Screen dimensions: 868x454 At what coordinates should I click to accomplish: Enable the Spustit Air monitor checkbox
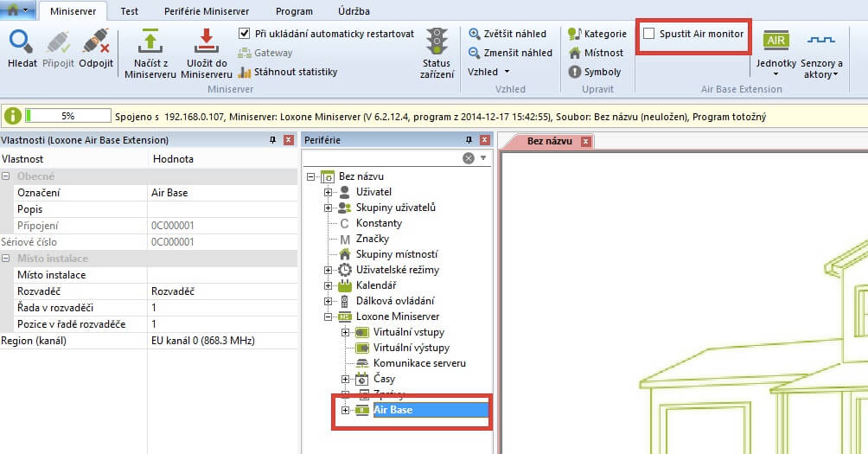pyautogui.click(x=648, y=34)
